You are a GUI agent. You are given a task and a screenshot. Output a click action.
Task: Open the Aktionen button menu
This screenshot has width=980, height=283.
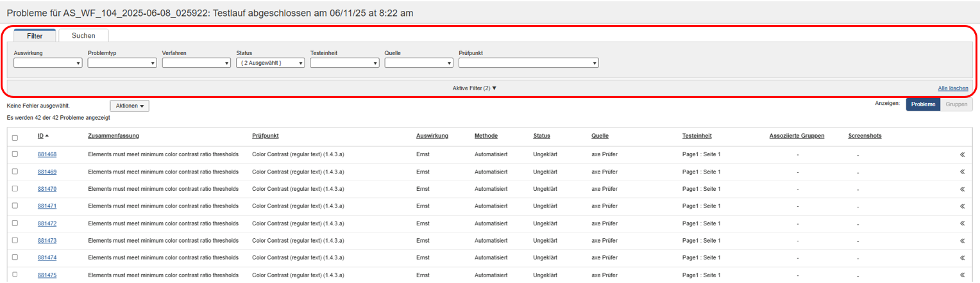[130, 106]
